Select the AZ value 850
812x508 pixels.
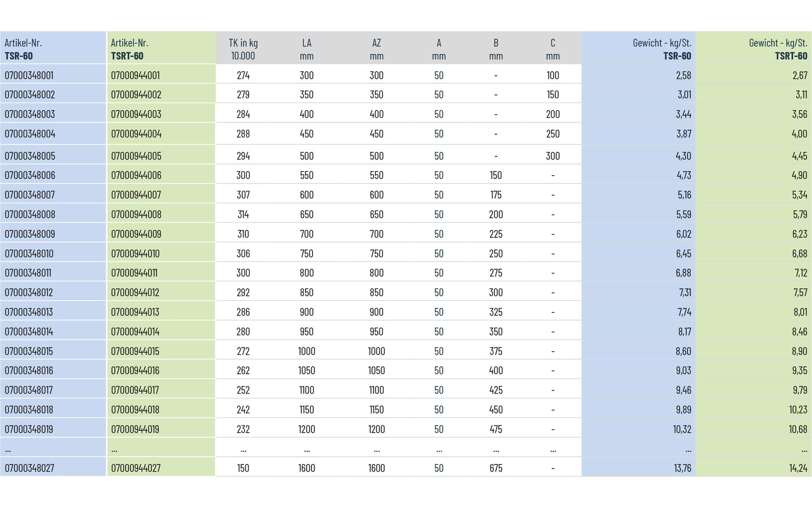(376, 293)
